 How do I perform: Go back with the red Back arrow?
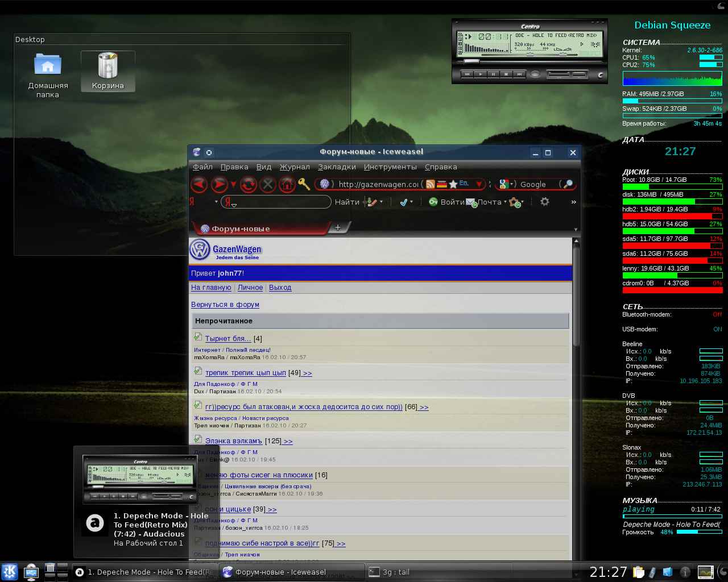point(199,184)
